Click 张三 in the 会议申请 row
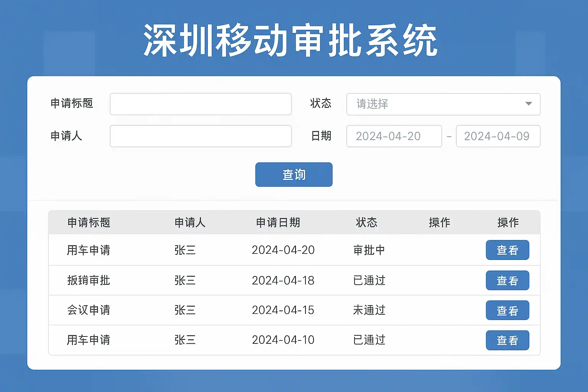Viewport: 588px width, 392px height. point(185,310)
